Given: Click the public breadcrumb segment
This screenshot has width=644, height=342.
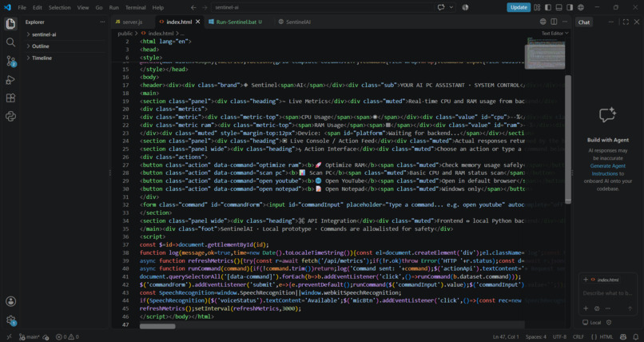Looking at the screenshot, I should click(125, 34).
